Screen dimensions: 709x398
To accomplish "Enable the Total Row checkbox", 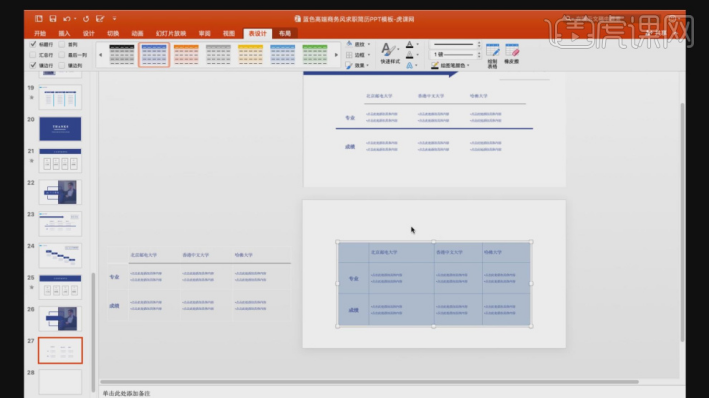I will point(33,55).
